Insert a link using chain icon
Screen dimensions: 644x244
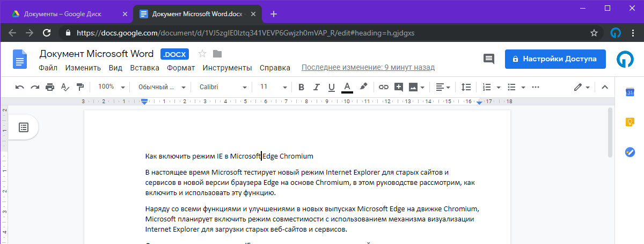(383, 87)
